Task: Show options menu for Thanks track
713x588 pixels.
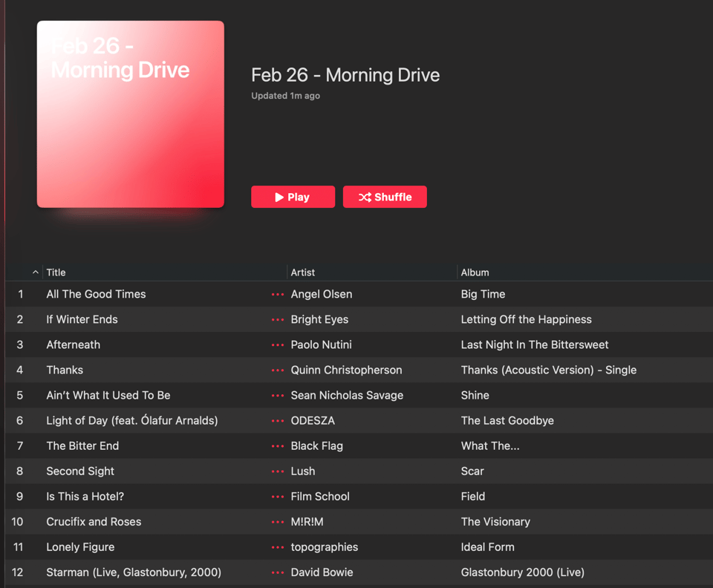Action: pyautogui.click(x=278, y=370)
